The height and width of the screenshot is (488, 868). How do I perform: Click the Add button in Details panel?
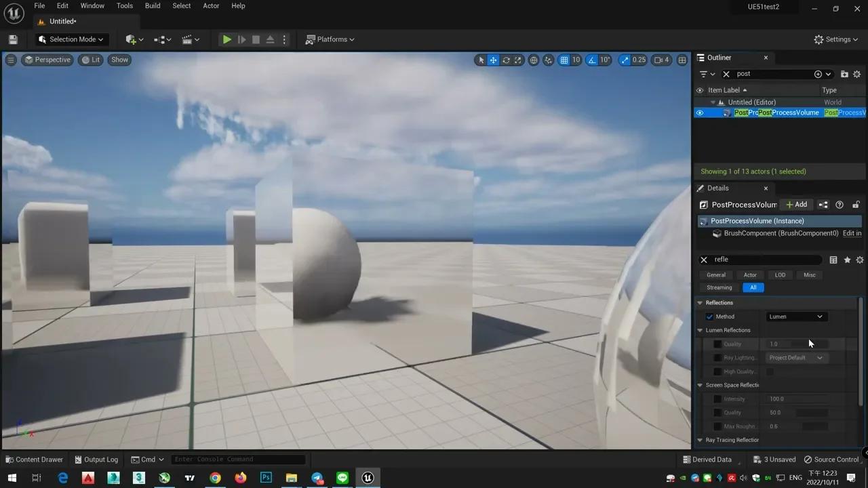(x=796, y=205)
